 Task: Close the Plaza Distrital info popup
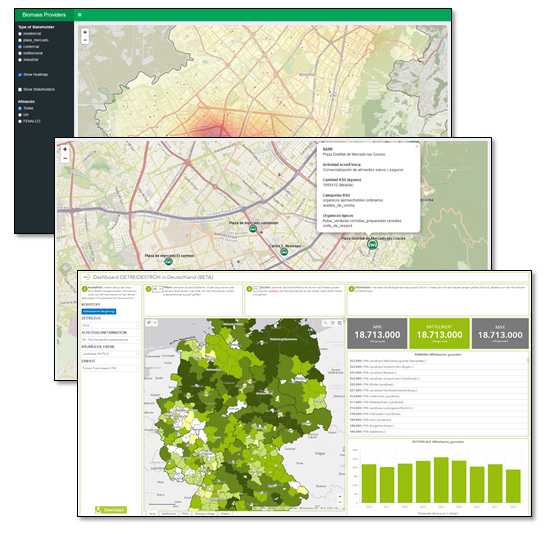(416, 147)
